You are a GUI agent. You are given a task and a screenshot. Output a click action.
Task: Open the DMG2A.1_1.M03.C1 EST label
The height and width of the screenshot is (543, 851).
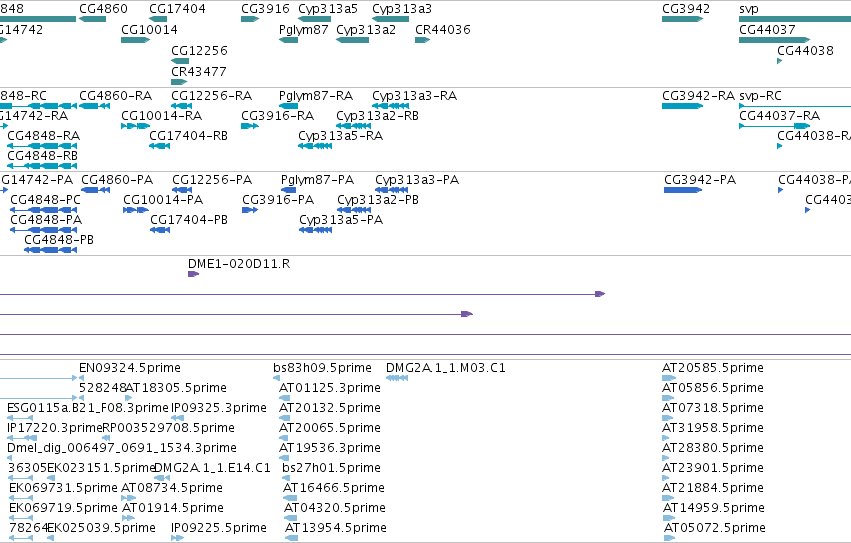(446, 368)
